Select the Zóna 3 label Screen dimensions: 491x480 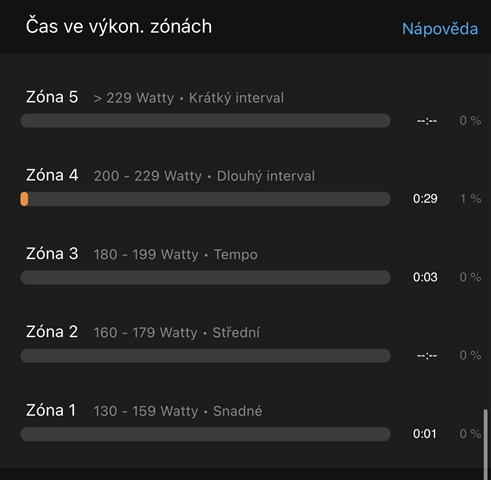click(x=52, y=254)
